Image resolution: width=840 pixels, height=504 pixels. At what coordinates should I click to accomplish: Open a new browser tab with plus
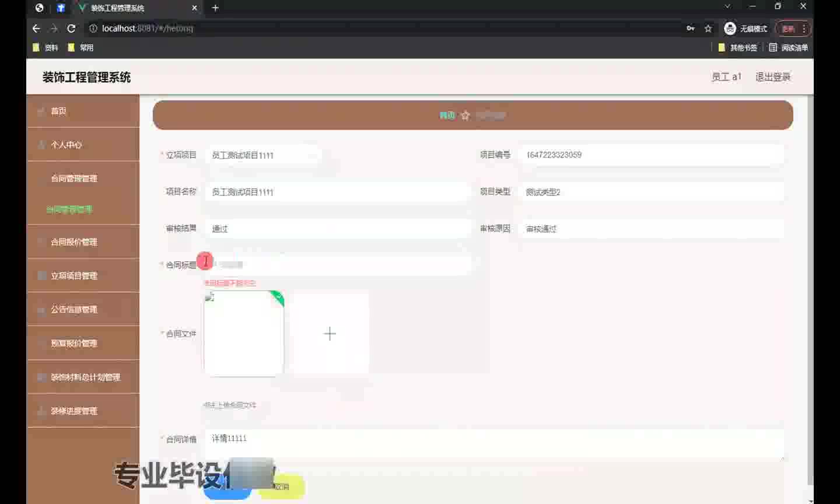click(x=215, y=8)
